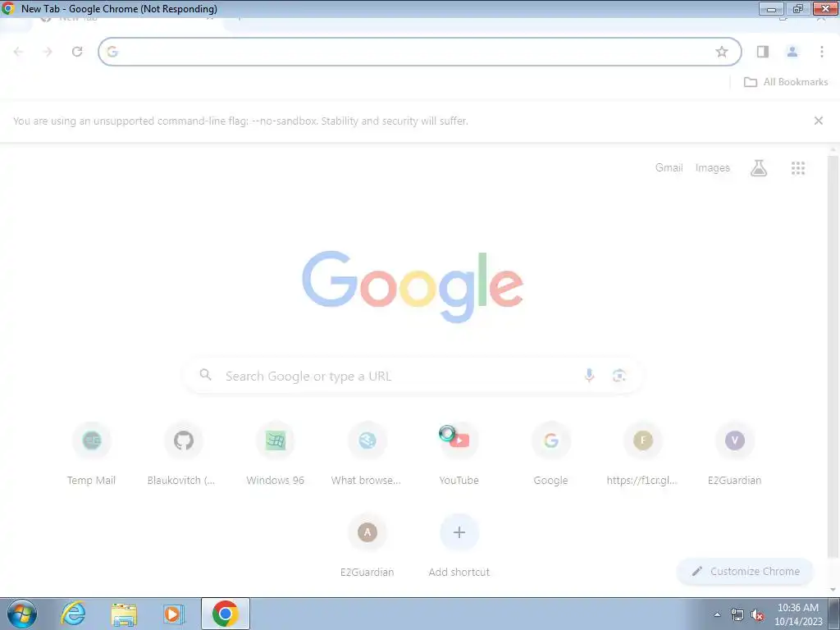This screenshot has height=630, width=840.
Task: Open the E2Guardian shortcut with V icon
Action: tap(734, 454)
